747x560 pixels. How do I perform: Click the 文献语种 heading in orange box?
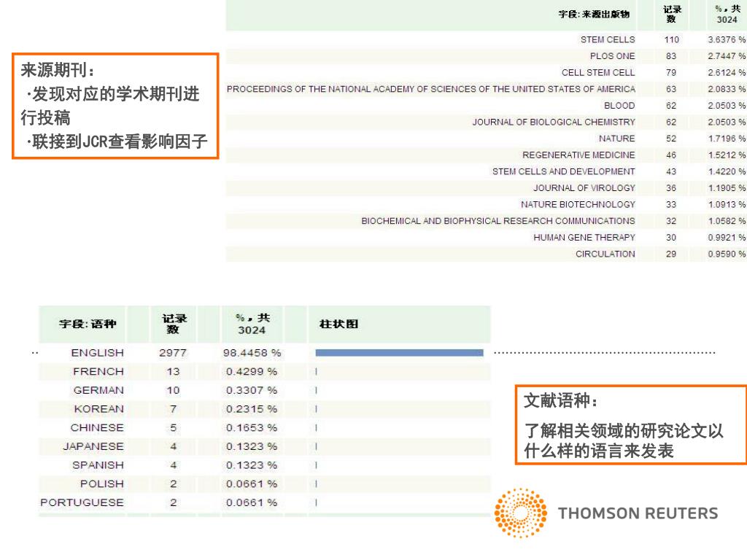561,400
